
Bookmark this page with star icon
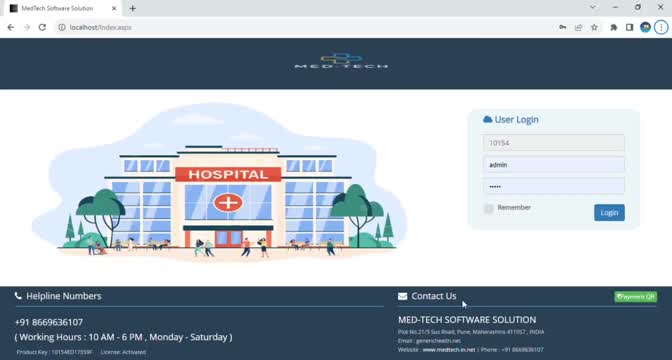594,27
